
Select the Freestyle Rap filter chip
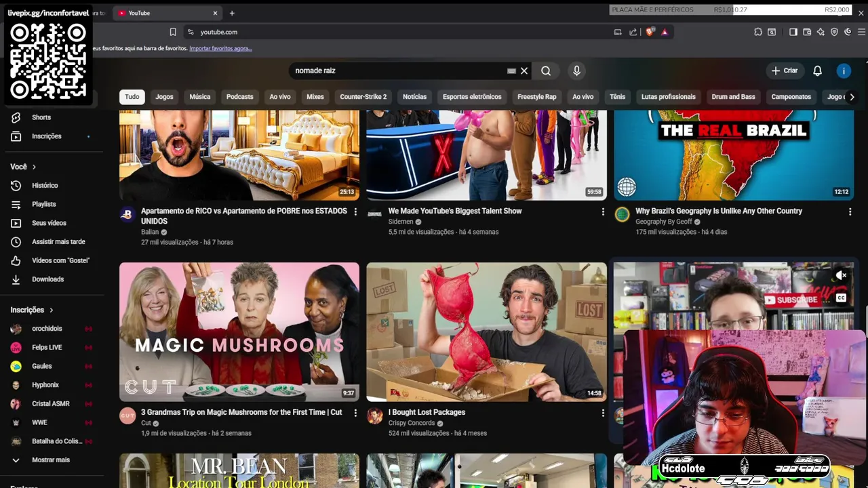click(x=536, y=97)
